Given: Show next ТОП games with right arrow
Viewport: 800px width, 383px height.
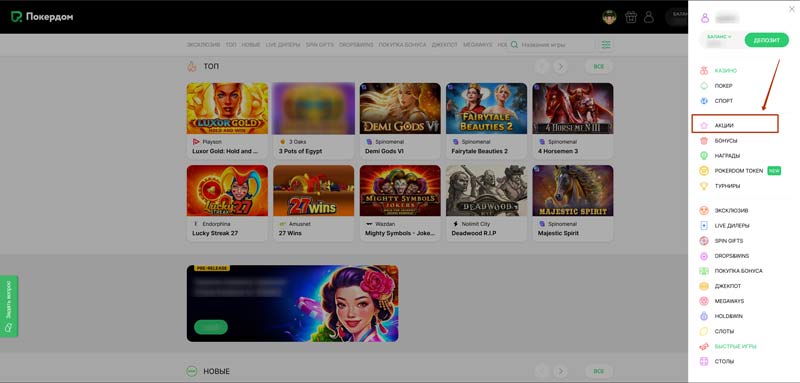Looking at the screenshot, I should pyautogui.click(x=561, y=66).
